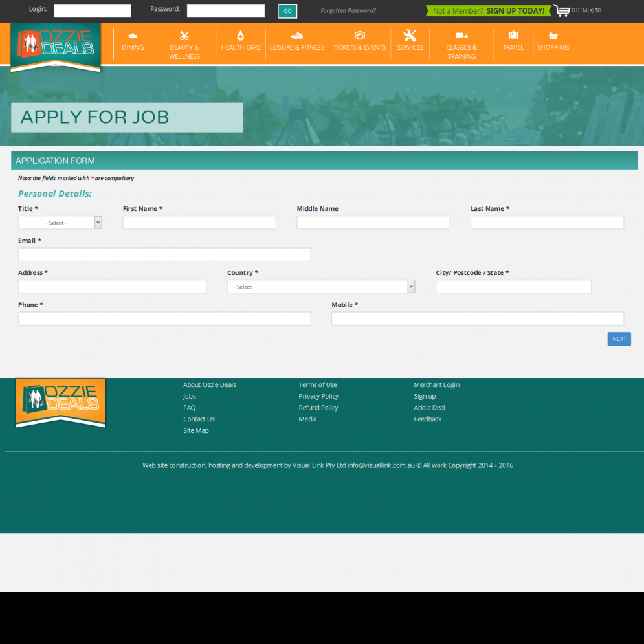644x644 pixels.
Task: Click Sign Up Today banner
Action: [x=489, y=11]
